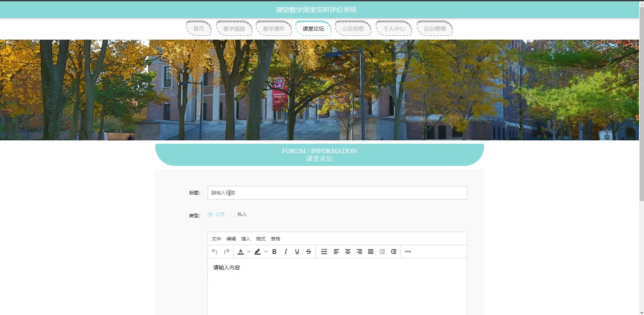Open the text color dropdown arrow
644x315 pixels.
coord(249,252)
